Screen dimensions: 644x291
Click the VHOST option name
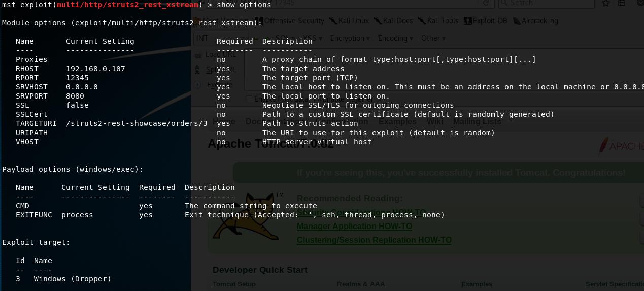(x=27, y=142)
